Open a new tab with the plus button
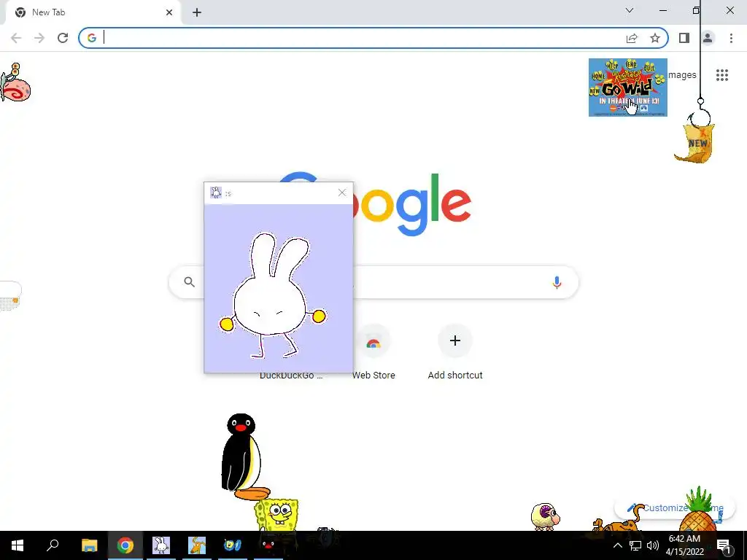The image size is (747, 560). pos(197,12)
